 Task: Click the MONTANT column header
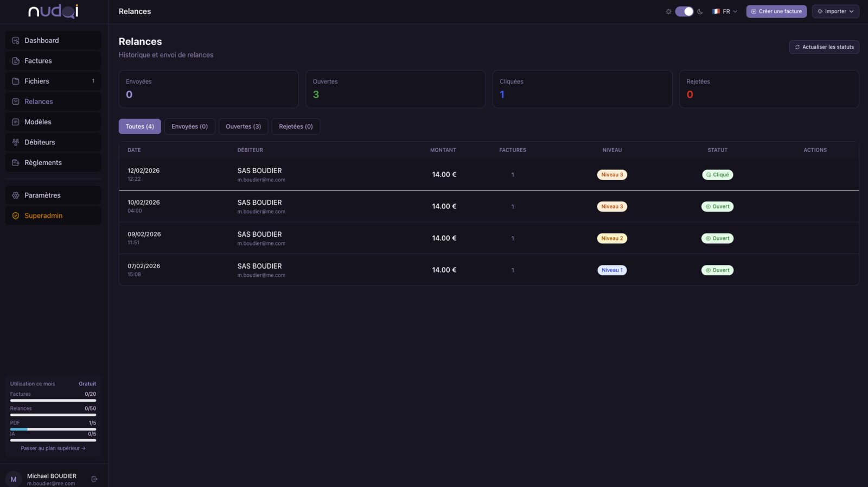tap(443, 150)
